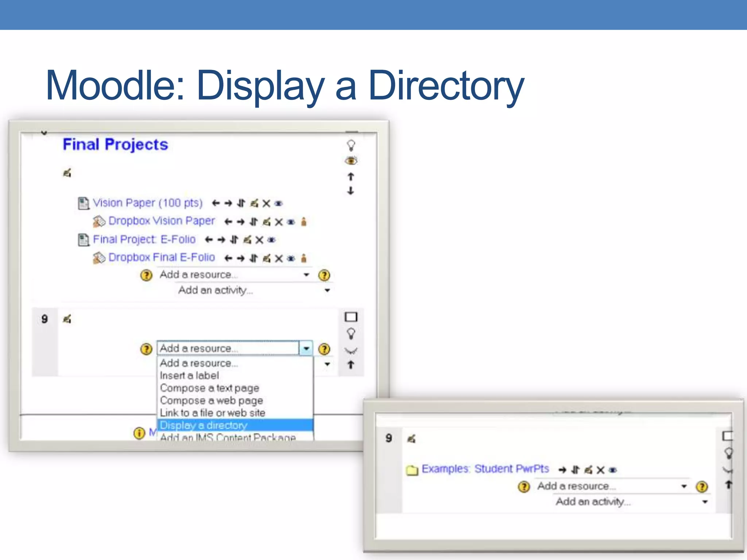Delete the Dropbox Final E-Folio assignment
This screenshot has width=747, height=560.
pyautogui.click(x=279, y=258)
